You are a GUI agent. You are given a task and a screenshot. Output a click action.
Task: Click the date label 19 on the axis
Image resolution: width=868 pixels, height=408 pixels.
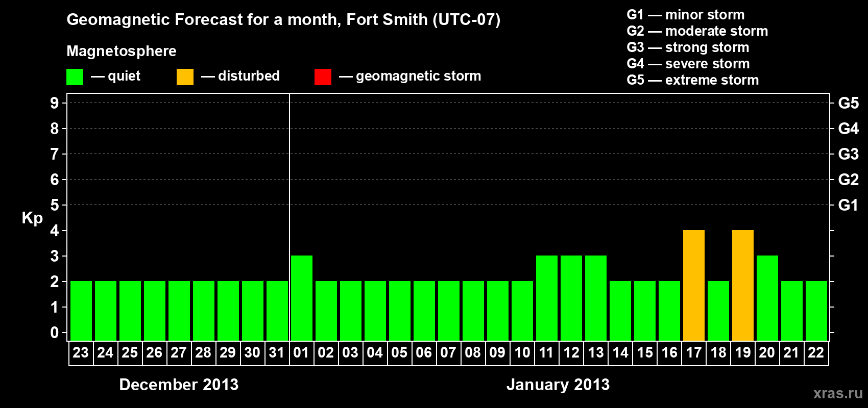click(742, 352)
